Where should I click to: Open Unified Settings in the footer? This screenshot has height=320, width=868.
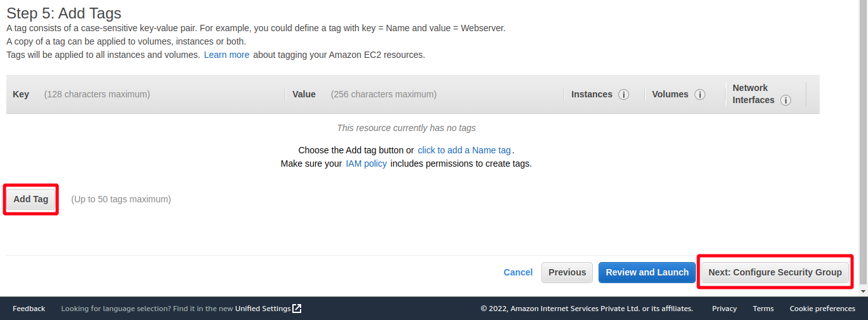coord(262,309)
